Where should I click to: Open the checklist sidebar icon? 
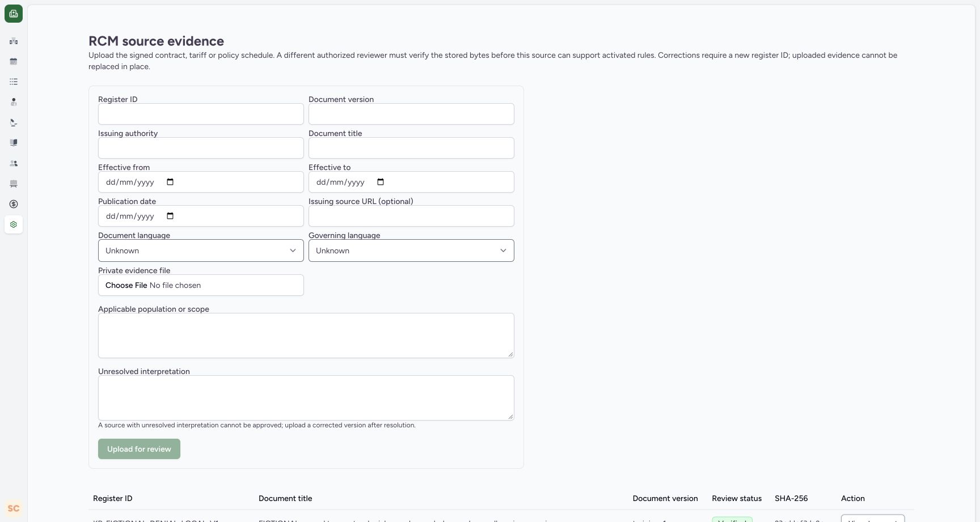point(14,82)
